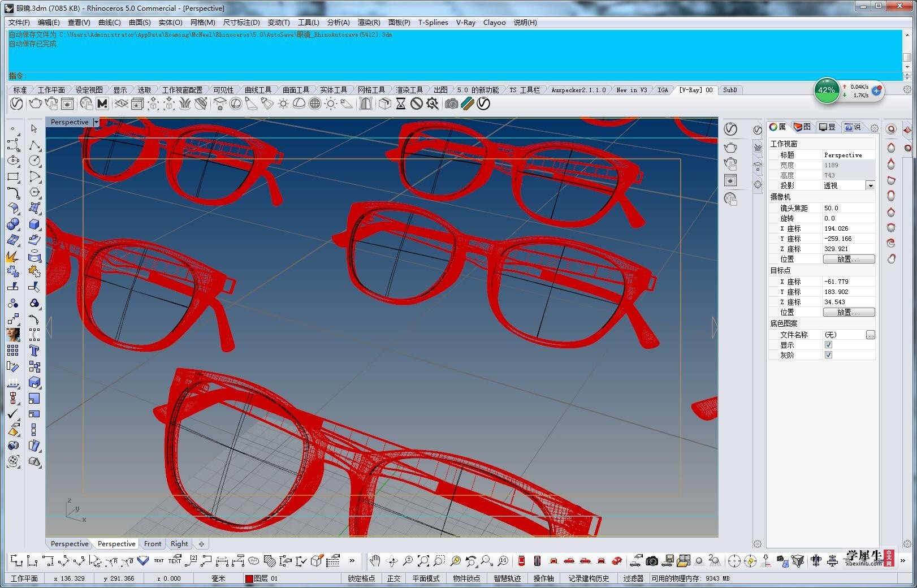
Task: Click the V-Ray logo icon in the top toolbar
Action: pyautogui.click(x=17, y=103)
